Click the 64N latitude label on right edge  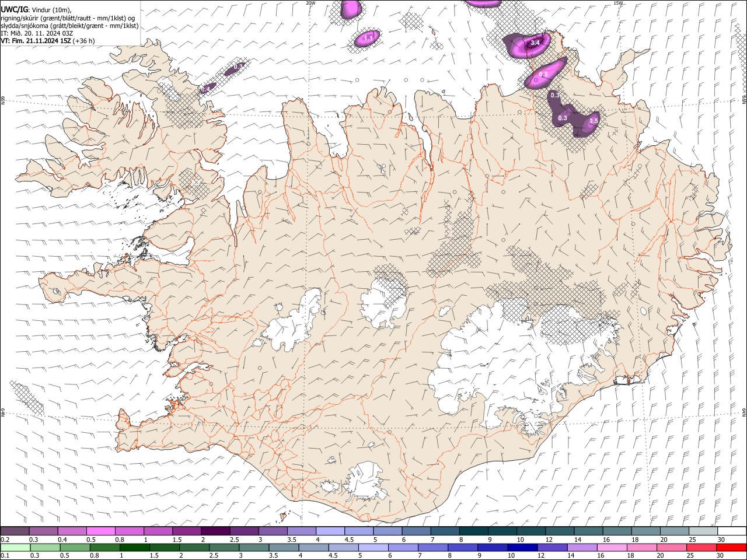point(744,412)
